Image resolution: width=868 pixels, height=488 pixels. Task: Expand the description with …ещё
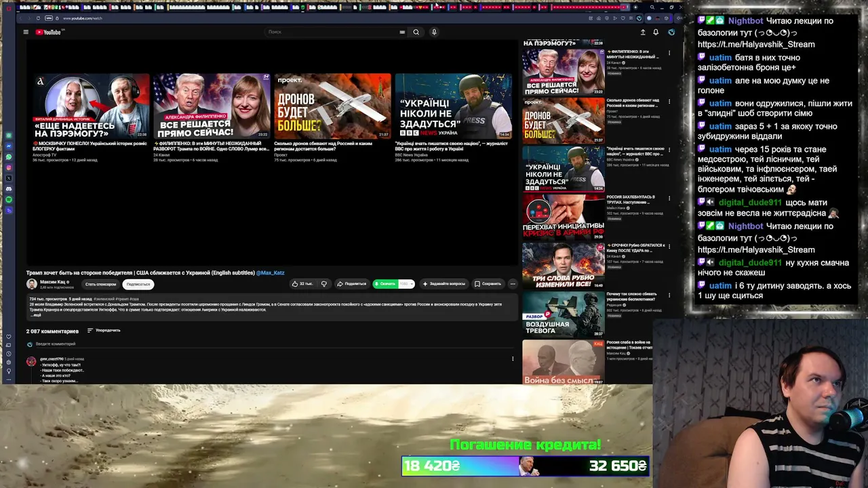pos(37,315)
